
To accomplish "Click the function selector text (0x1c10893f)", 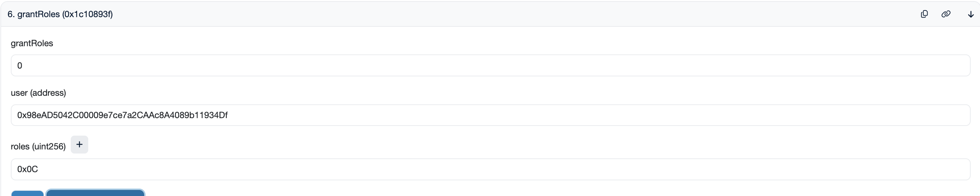I will (x=87, y=14).
